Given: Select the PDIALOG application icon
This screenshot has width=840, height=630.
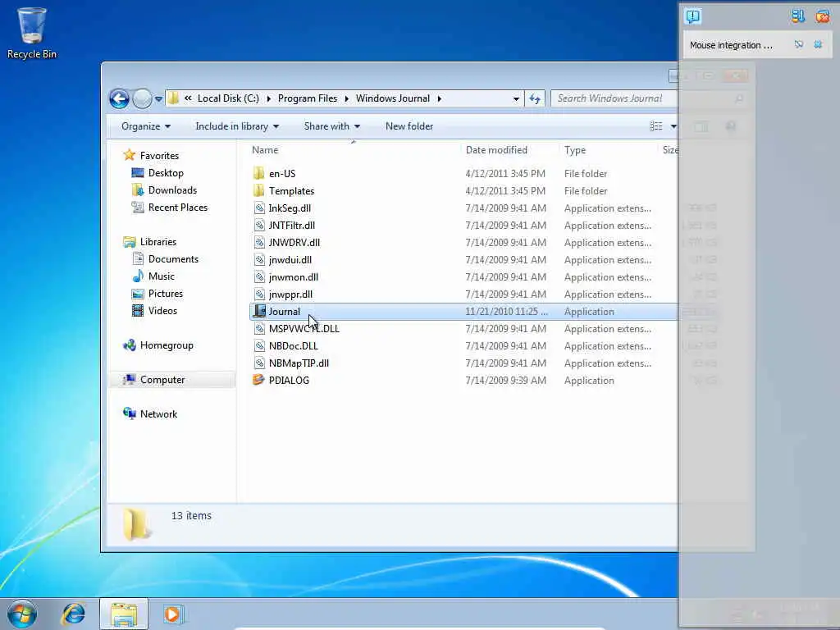Looking at the screenshot, I should [258, 380].
